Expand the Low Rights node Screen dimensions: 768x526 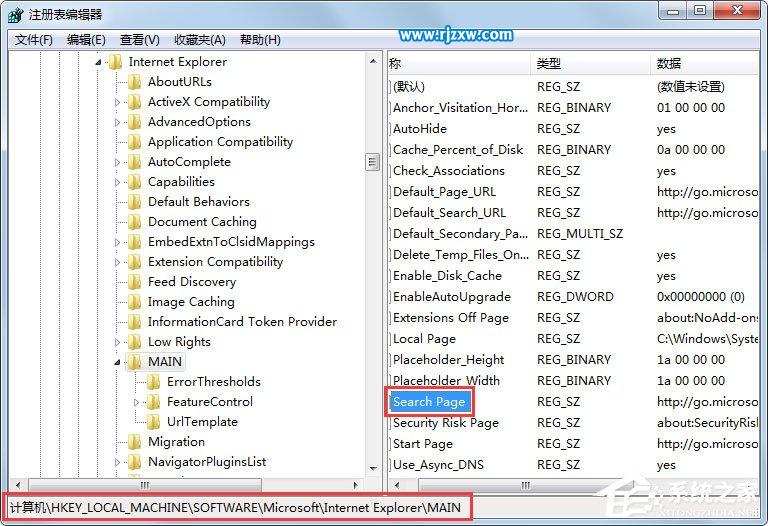click(x=117, y=342)
